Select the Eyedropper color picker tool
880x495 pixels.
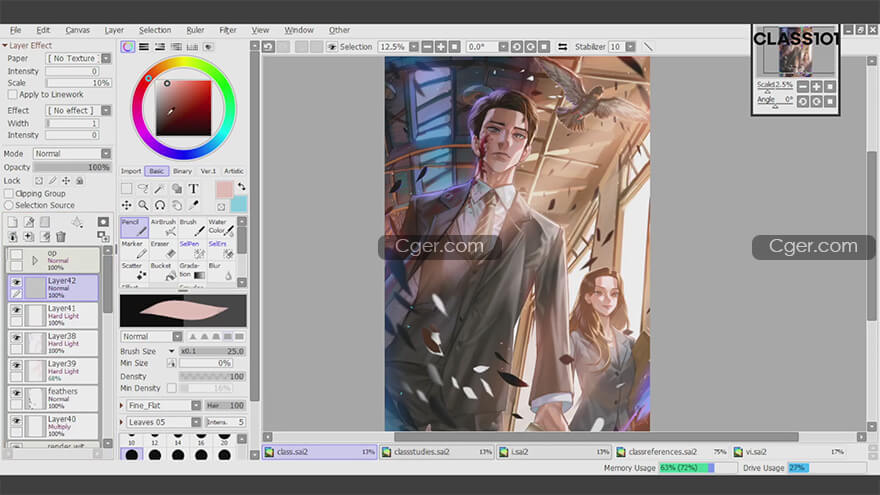pos(193,205)
